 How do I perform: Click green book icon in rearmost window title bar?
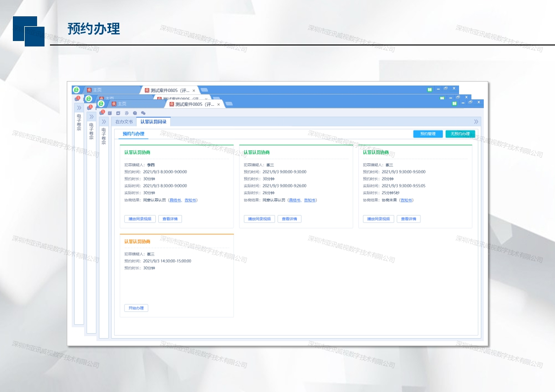430,89
